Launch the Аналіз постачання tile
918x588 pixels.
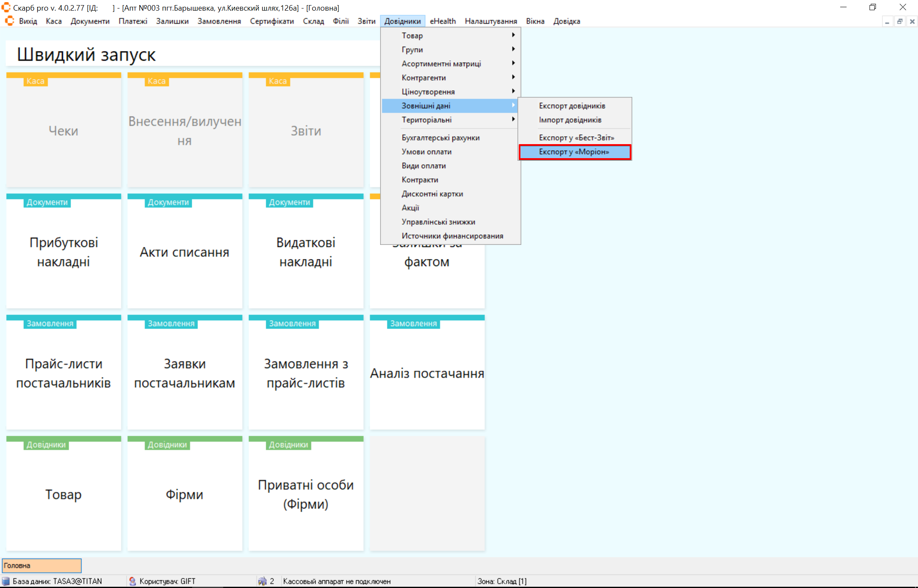(427, 373)
